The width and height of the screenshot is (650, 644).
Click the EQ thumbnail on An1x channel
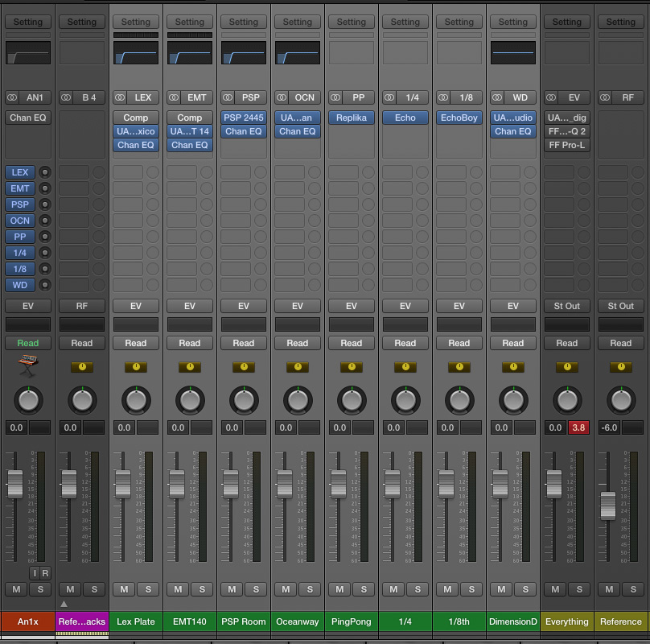tap(28, 52)
